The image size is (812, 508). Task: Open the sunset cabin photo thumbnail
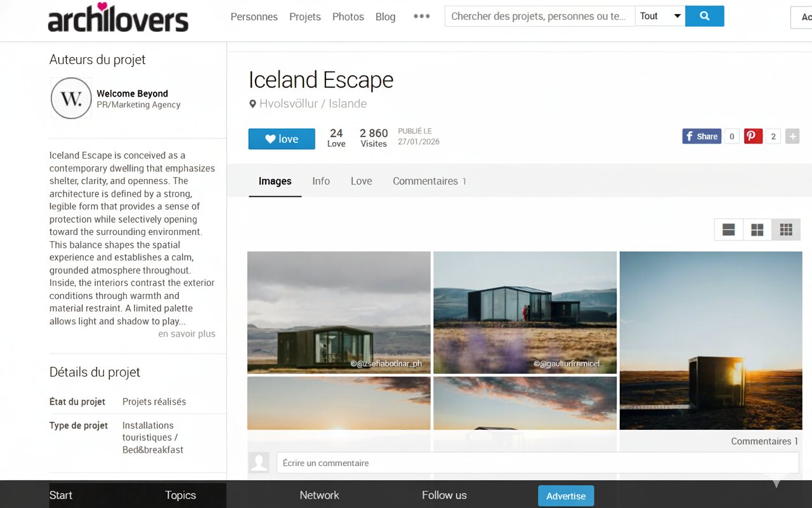click(710, 340)
